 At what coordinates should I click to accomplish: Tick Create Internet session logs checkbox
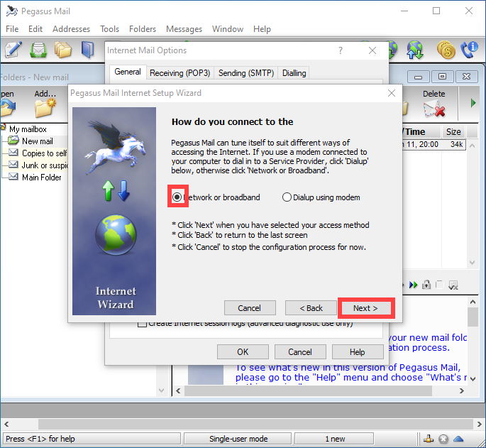142,324
